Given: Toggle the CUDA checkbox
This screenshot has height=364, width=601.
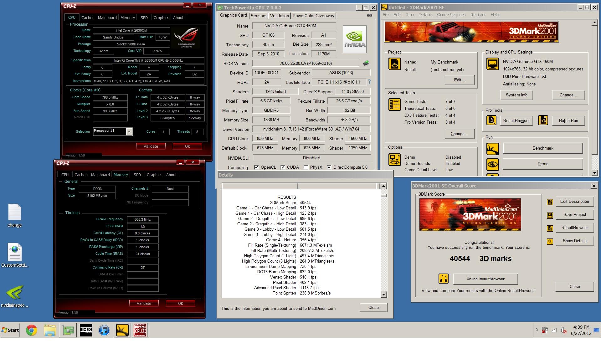Looking at the screenshot, I should pos(283,167).
